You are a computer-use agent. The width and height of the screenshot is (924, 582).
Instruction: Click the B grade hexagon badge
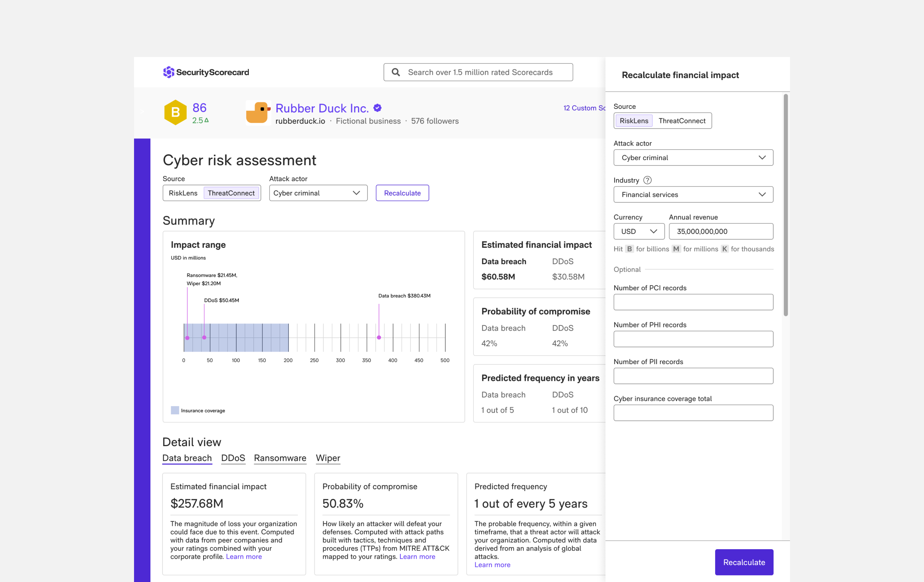tap(175, 112)
